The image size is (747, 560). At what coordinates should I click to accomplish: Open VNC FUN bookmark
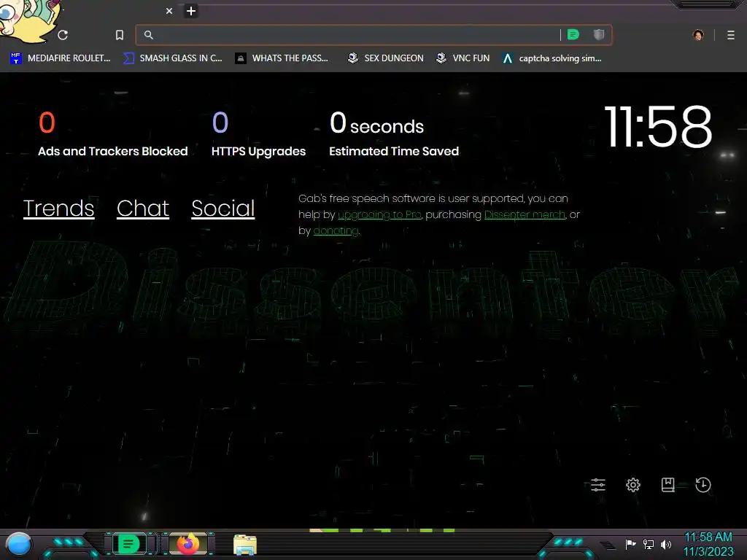463,58
